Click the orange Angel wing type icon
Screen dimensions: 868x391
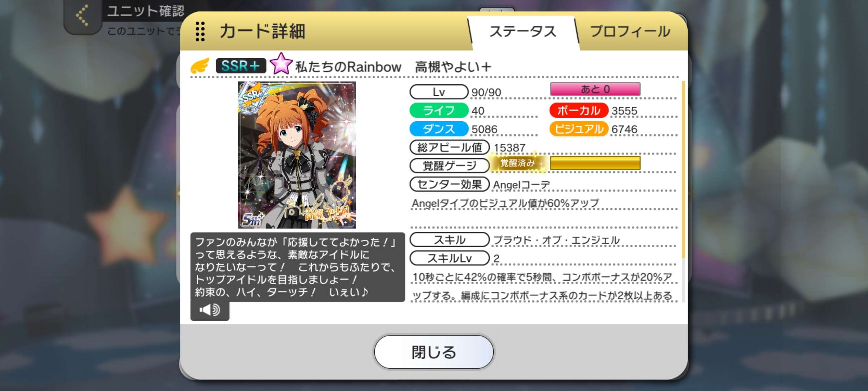pyautogui.click(x=200, y=66)
